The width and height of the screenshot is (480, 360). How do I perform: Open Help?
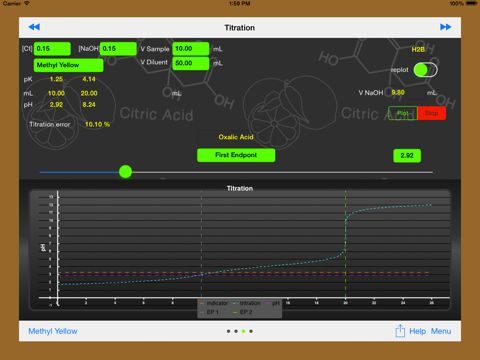[417, 331]
